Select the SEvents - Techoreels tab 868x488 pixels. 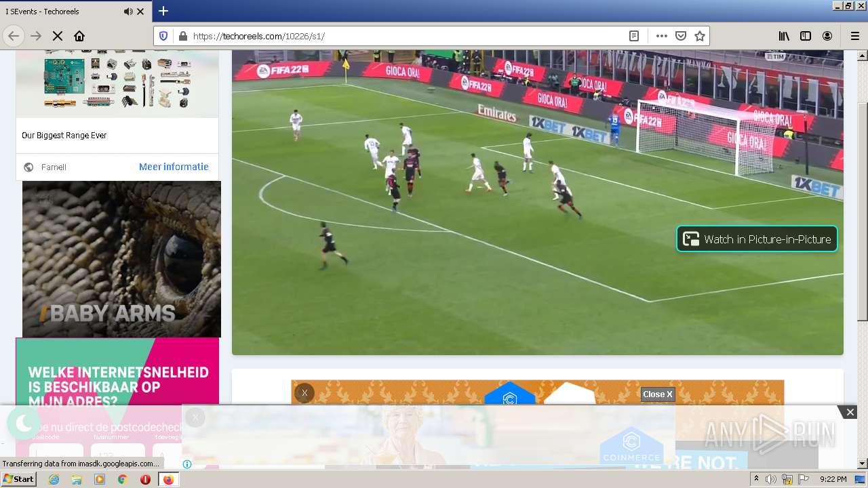(x=75, y=12)
